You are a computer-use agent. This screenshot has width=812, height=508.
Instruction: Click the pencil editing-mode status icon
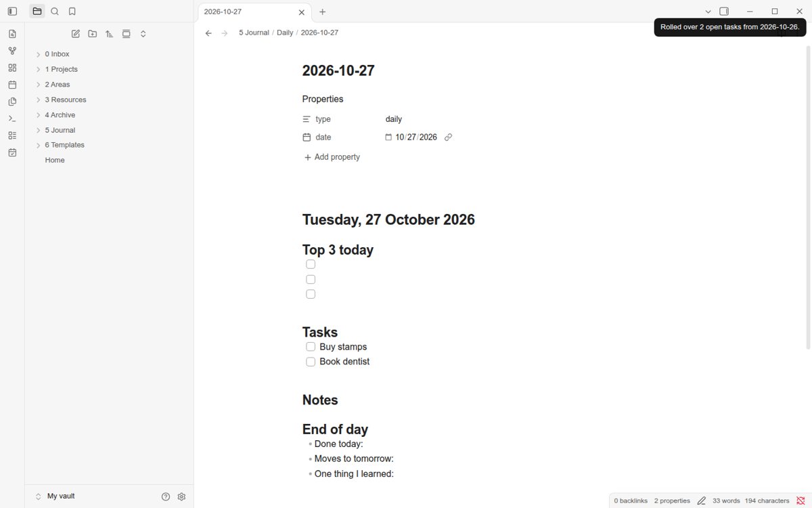(702, 501)
